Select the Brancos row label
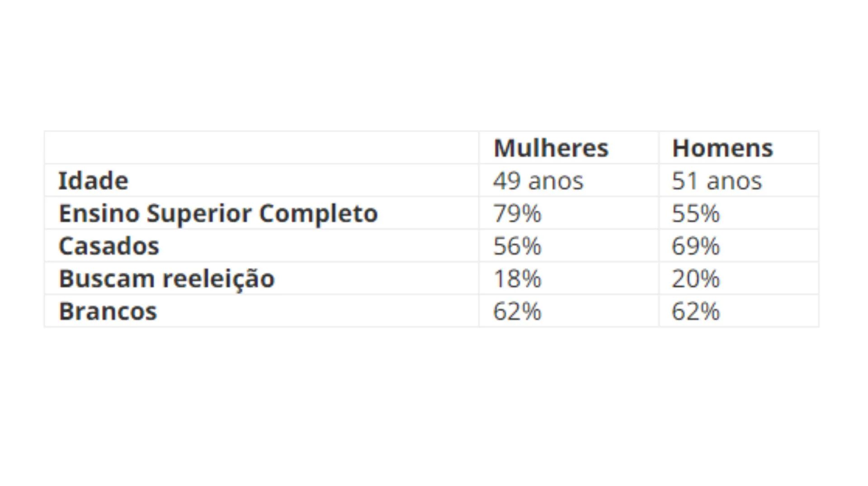 (108, 311)
